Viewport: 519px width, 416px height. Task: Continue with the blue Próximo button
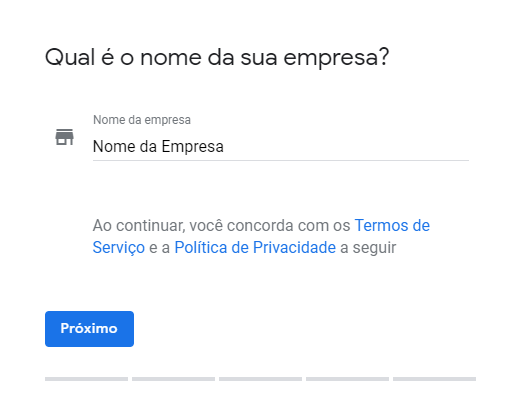89,329
